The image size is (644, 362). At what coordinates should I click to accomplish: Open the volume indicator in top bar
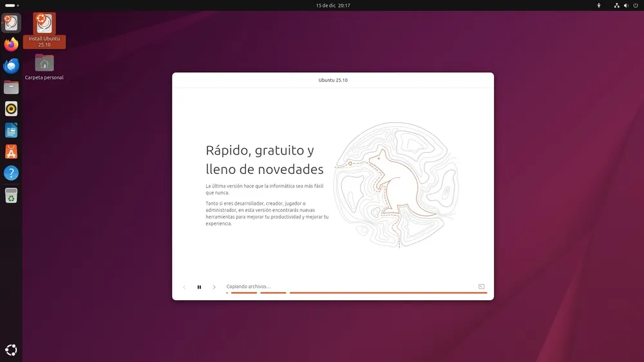point(626,5)
